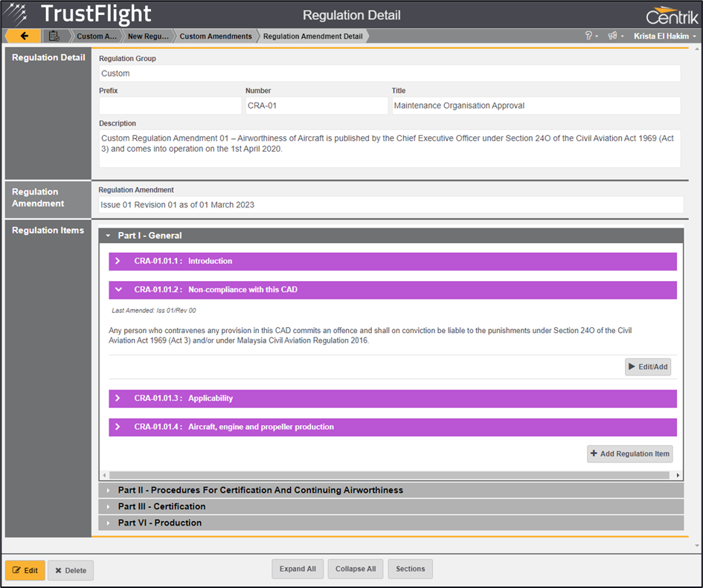Click the Edit/Add button
This screenshot has height=588, width=703.
pyautogui.click(x=648, y=366)
